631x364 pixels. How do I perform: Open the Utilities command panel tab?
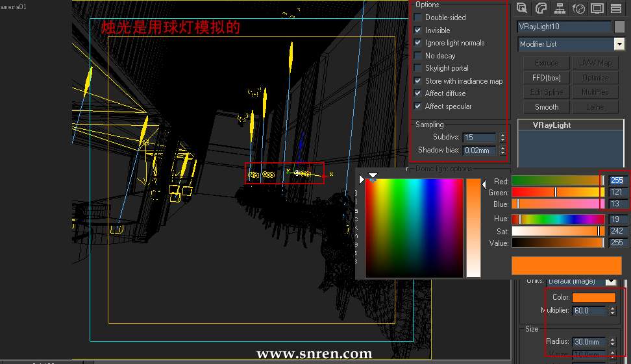click(x=616, y=8)
